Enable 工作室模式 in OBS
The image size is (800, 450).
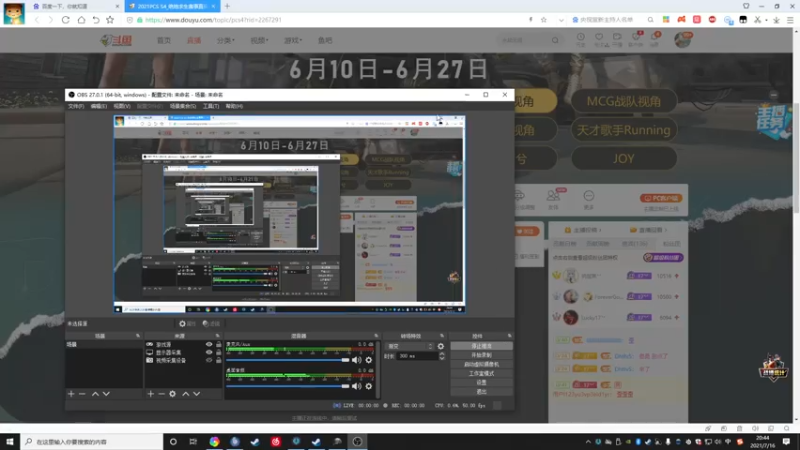(481, 373)
